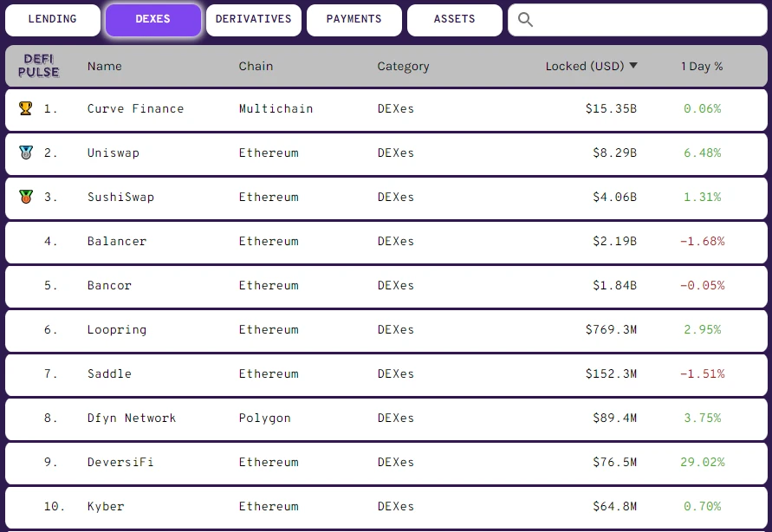Click Ethereum in the Uniswap row
772x532 pixels.
(269, 152)
